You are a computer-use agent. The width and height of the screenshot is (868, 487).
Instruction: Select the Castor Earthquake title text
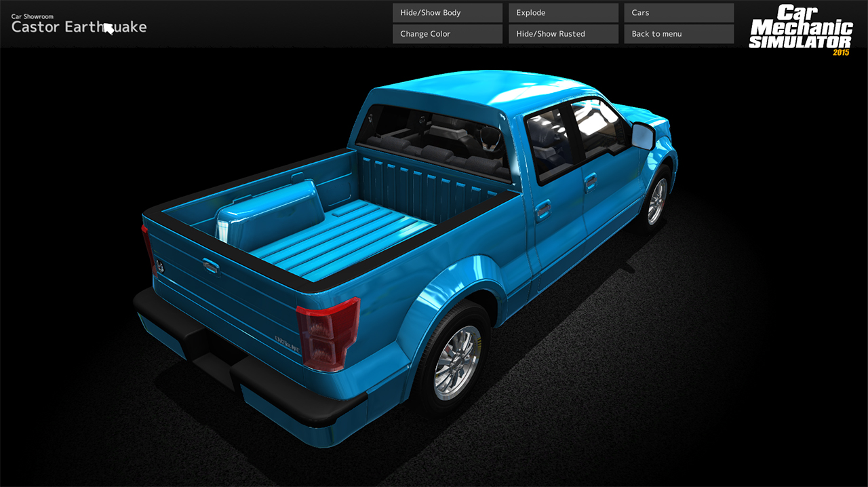point(79,27)
